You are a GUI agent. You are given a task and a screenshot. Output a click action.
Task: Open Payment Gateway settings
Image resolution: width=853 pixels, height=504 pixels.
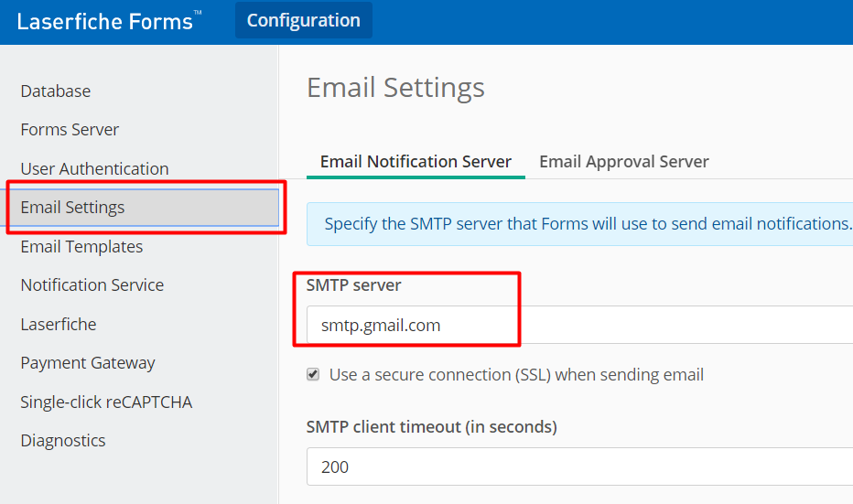click(x=88, y=362)
